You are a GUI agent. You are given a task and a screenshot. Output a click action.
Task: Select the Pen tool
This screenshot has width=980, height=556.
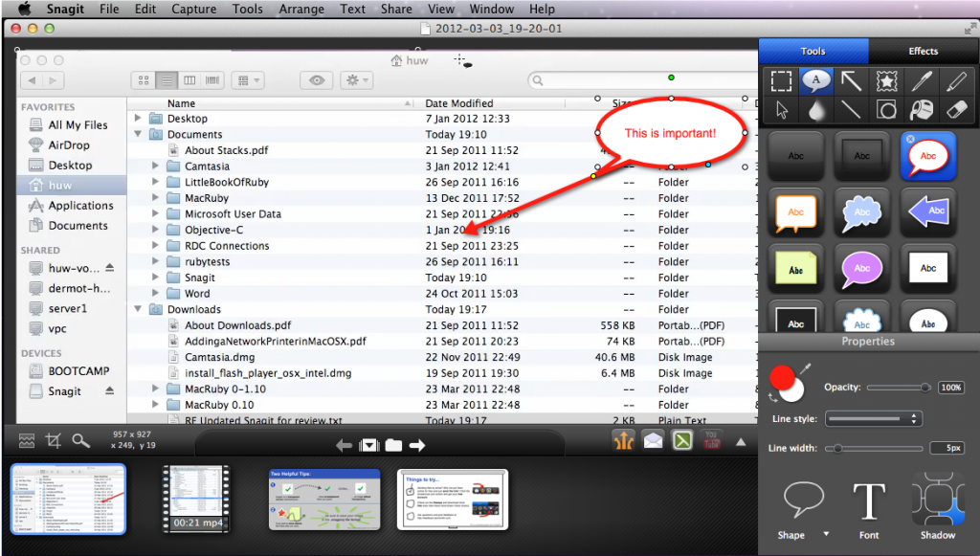coord(922,80)
